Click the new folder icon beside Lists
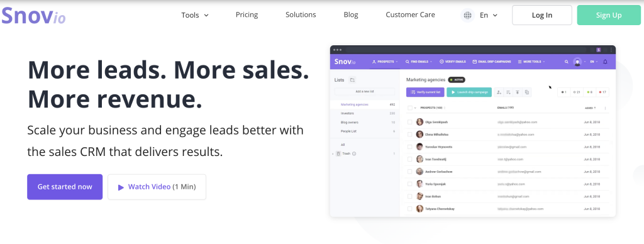The width and height of the screenshot is (644, 244). pos(352,80)
